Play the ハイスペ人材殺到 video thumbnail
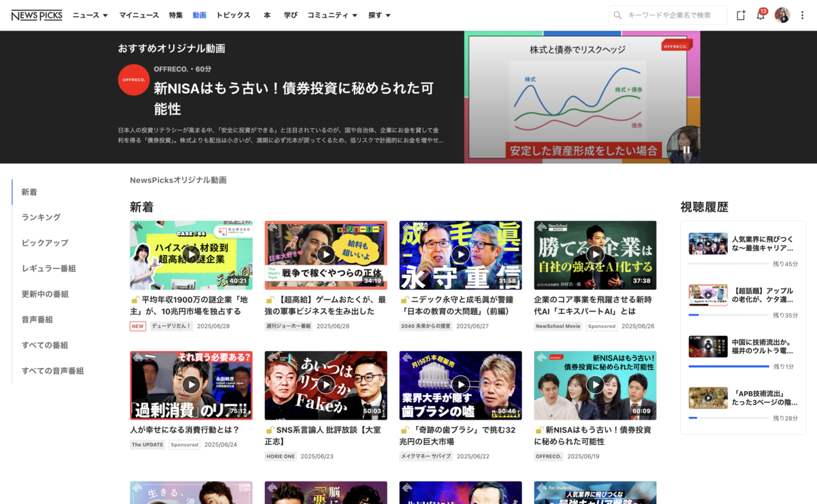 pos(191,255)
